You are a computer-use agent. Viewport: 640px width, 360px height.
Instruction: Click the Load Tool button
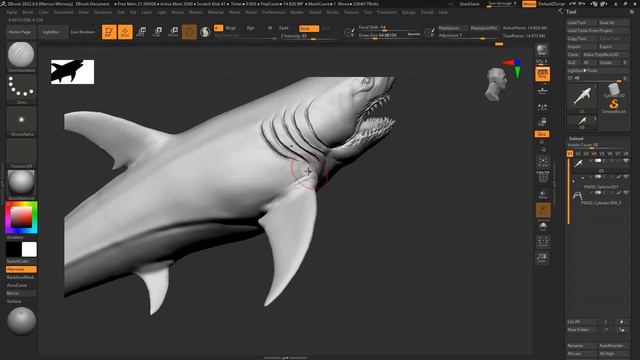click(581, 23)
